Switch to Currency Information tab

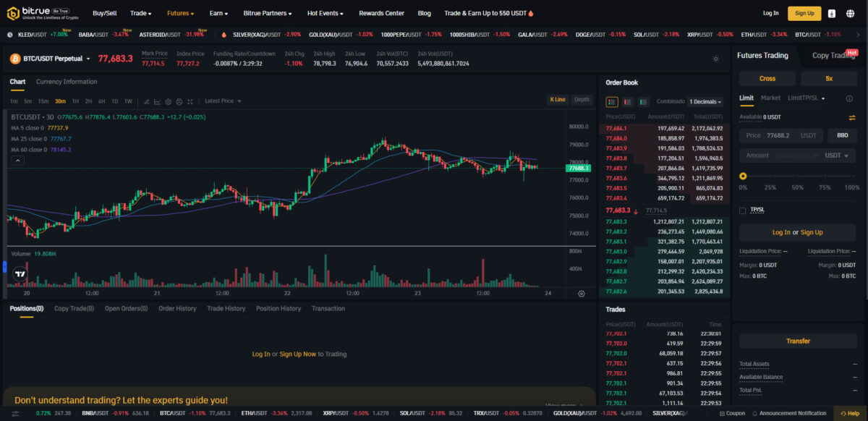coord(67,82)
